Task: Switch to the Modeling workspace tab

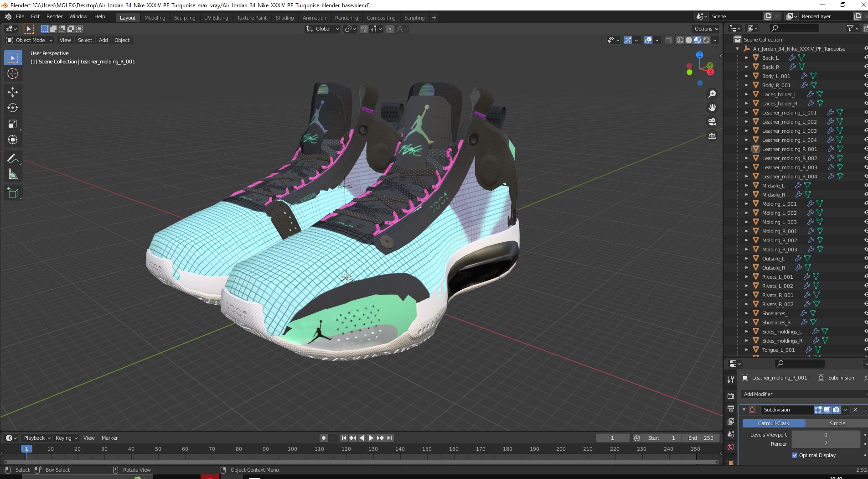Action: (x=155, y=18)
